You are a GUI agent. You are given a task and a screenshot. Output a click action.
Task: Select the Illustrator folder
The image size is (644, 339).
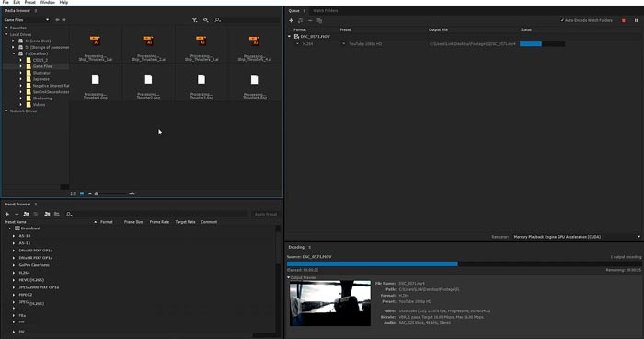pyautogui.click(x=41, y=73)
